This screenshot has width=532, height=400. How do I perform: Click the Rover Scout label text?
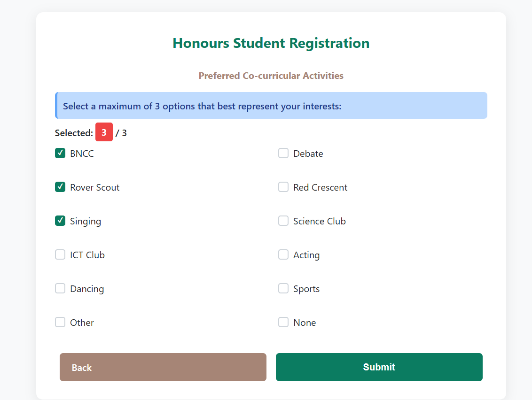click(94, 187)
